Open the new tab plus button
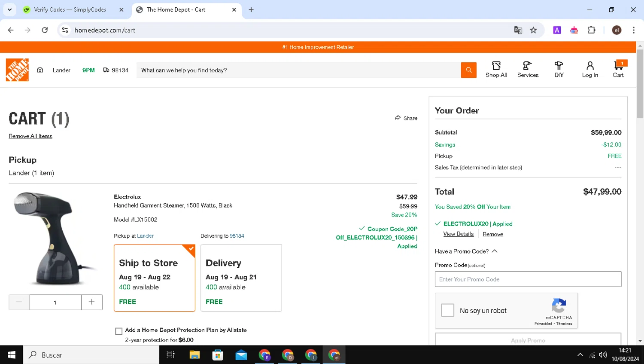This screenshot has width=644, height=364. (x=251, y=9)
